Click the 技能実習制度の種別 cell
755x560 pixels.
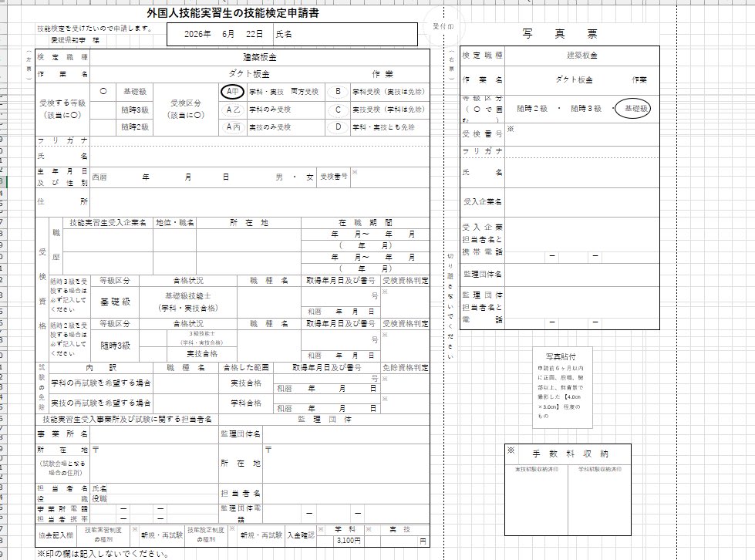(103, 535)
